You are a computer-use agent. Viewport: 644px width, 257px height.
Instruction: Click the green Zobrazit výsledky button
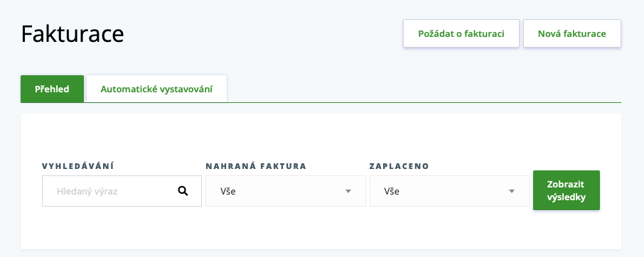[x=567, y=190]
